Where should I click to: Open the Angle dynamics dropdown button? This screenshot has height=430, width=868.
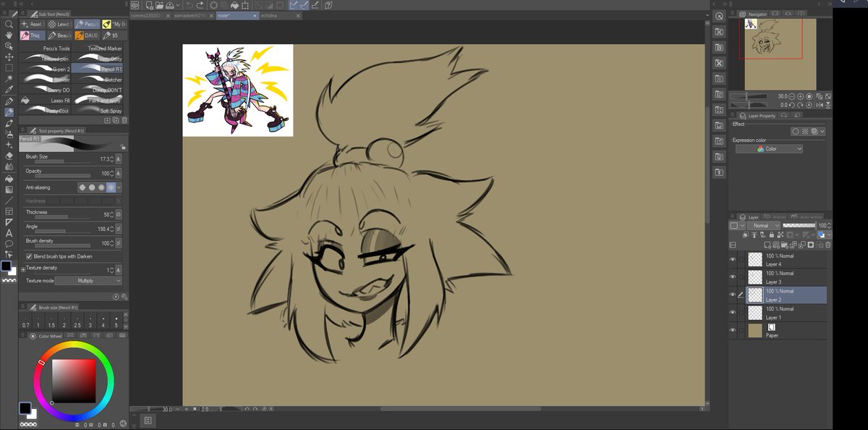tap(118, 227)
